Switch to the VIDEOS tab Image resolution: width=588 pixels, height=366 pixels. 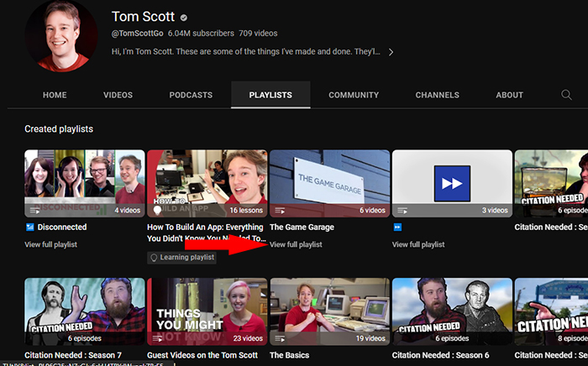118,95
